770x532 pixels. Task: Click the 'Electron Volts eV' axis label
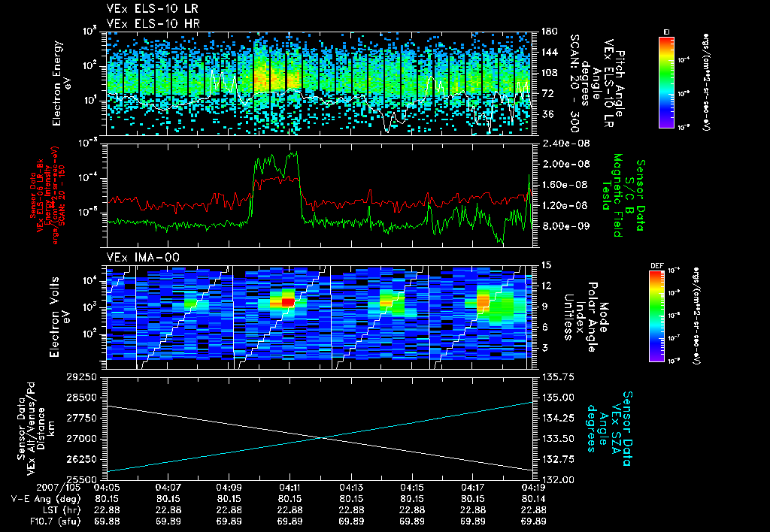[59, 317]
